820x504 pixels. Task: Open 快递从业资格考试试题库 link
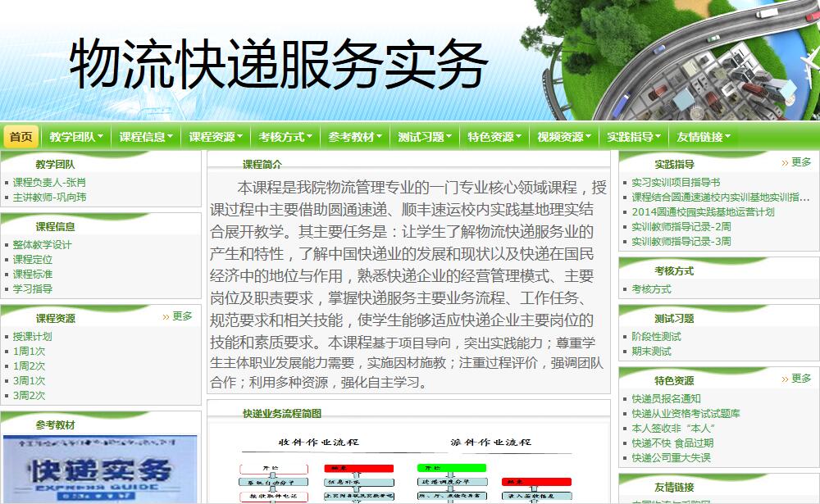point(686,414)
